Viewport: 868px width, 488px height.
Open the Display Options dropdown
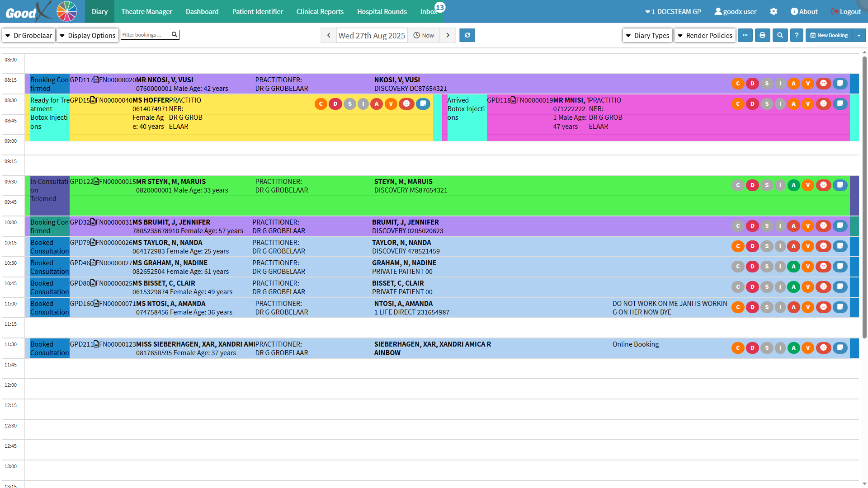coord(87,35)
